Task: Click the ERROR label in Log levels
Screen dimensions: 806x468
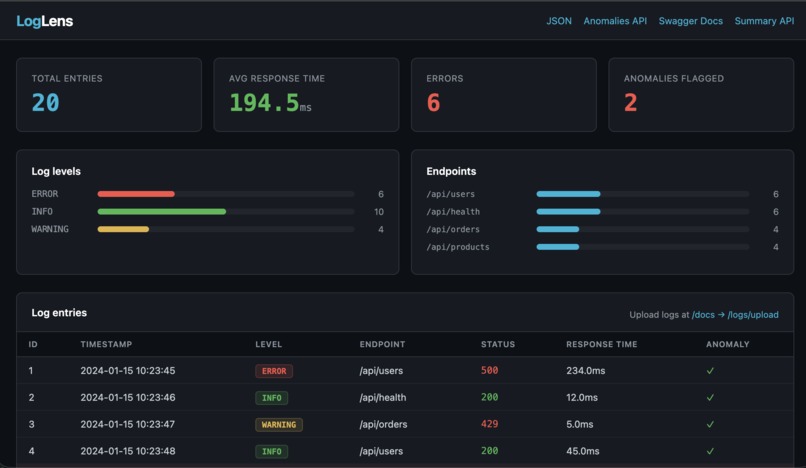Action: (45, 194)
